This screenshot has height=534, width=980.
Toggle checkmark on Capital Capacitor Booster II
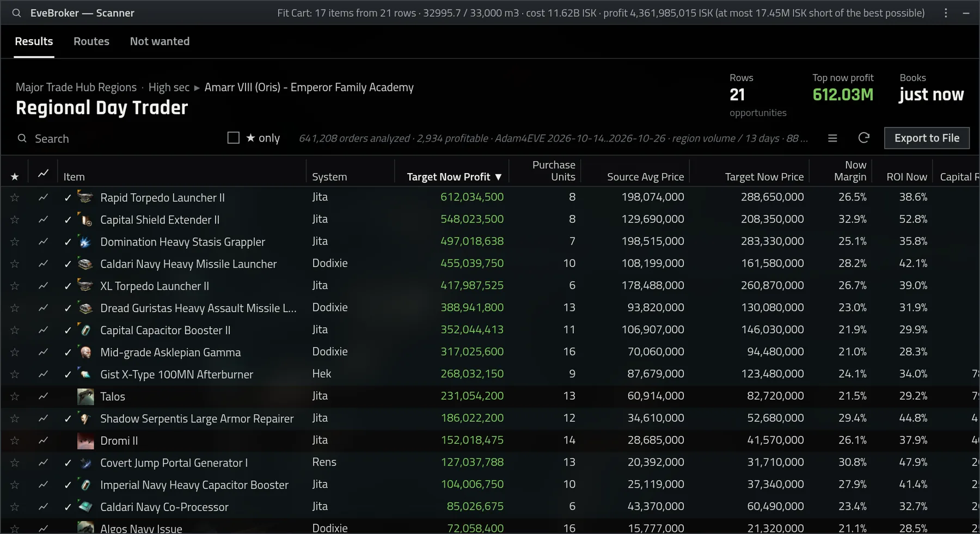point(68,330)
